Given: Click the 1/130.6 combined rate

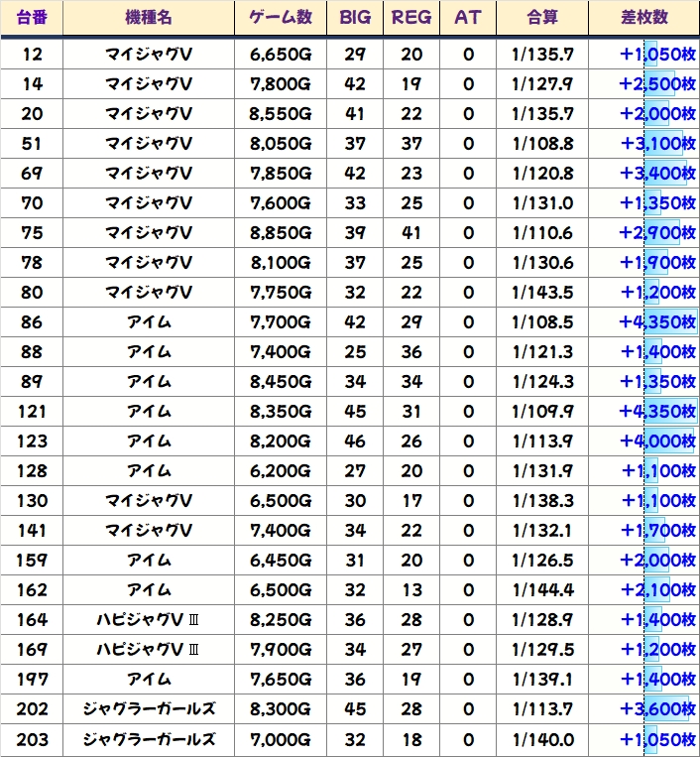Looking at the screenshot, I should [542, 263].
